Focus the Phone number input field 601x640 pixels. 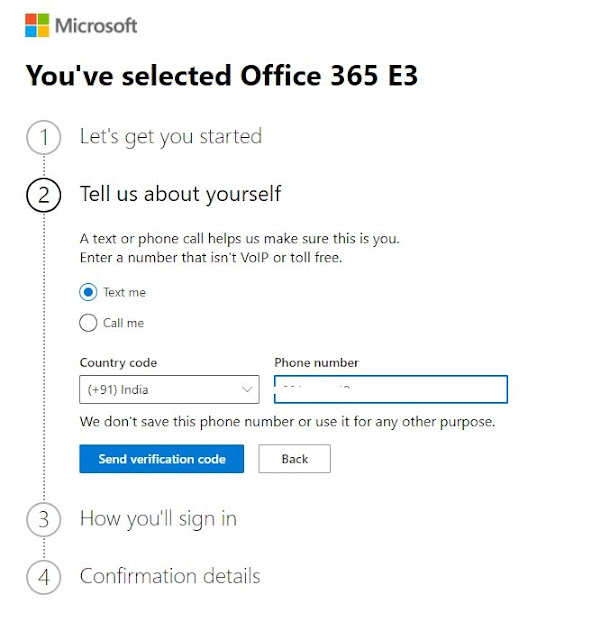[x=390, y=389]
